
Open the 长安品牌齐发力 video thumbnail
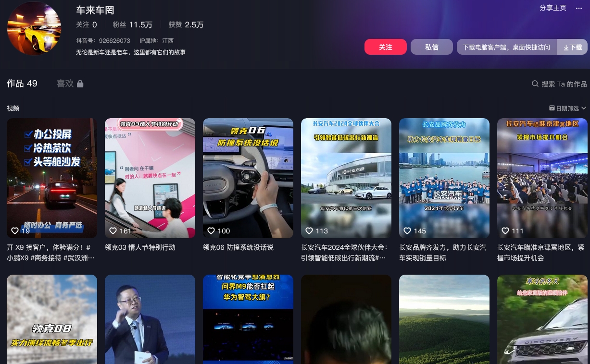tap(444, 178)
